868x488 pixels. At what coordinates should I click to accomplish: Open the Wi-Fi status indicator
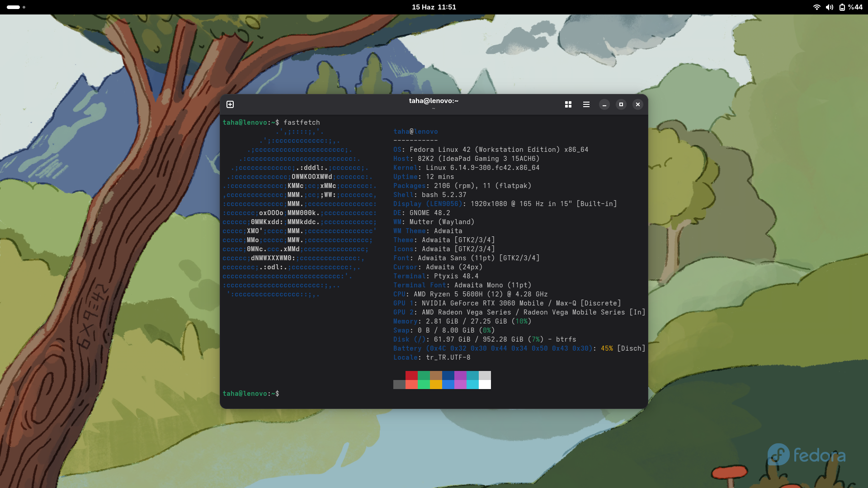[x=816, y=7]
